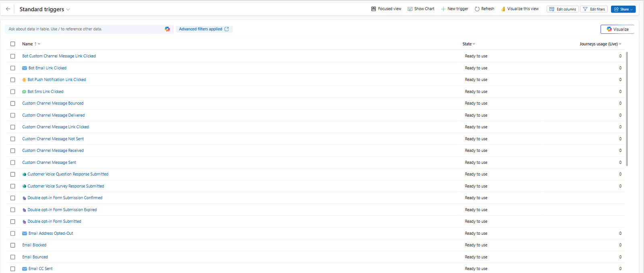Open the Name column header menu
The image size is (644, 273).
31,44
